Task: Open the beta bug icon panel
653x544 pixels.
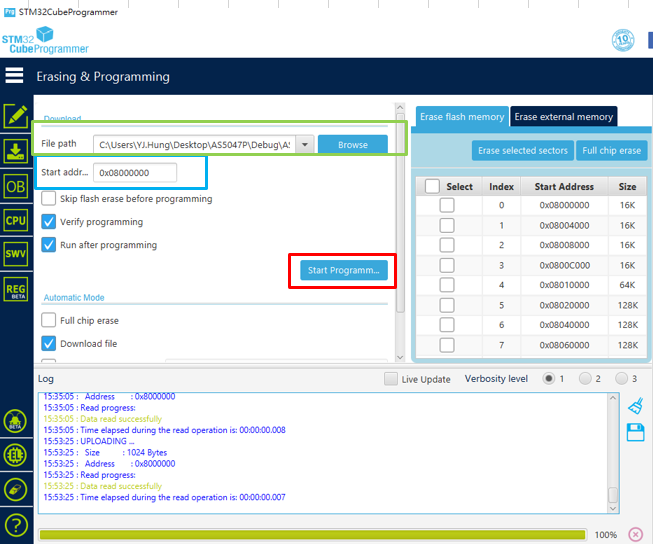Action: pyautogui.click(x=15, y=421)
